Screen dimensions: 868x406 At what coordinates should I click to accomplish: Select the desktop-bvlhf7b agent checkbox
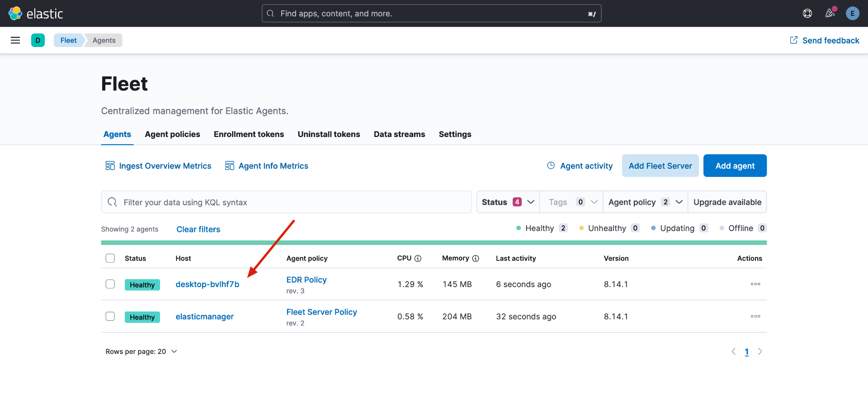[x=110, y=284]
